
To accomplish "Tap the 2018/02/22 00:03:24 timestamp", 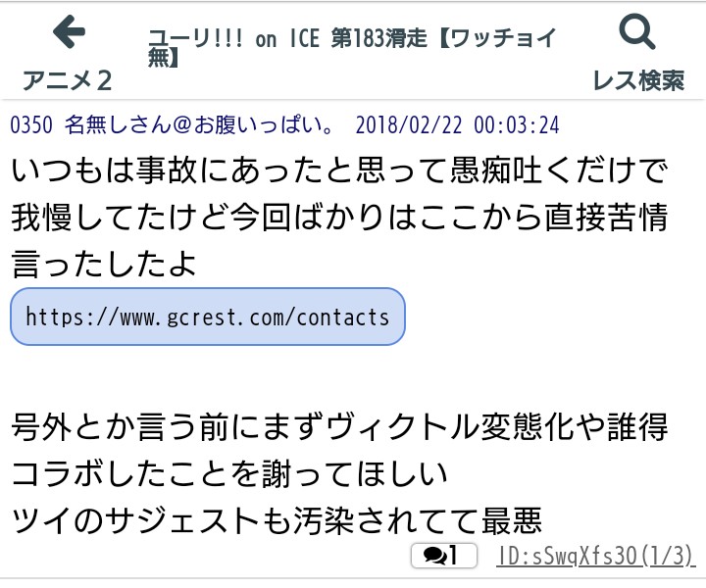I will pos(457,125).
